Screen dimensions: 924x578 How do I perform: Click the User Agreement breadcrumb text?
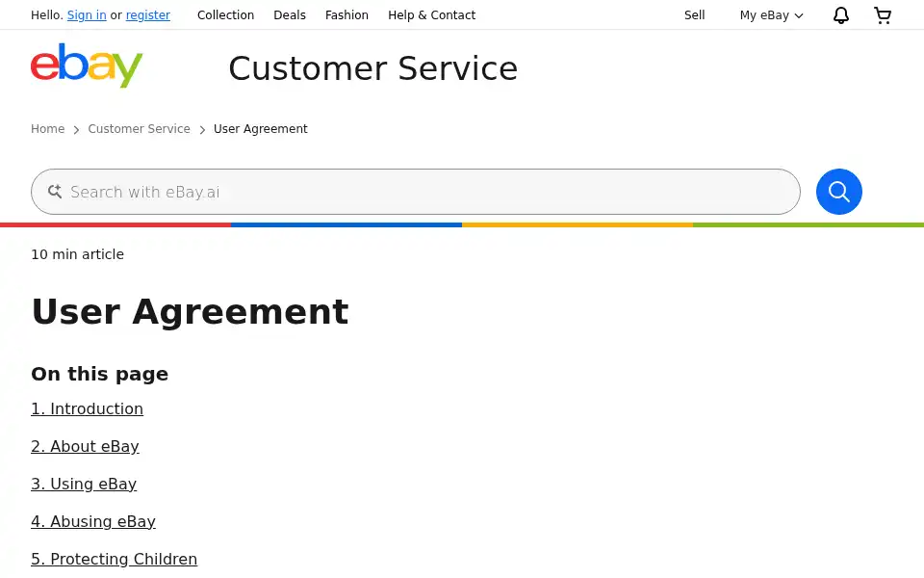[x=261, y=128]
